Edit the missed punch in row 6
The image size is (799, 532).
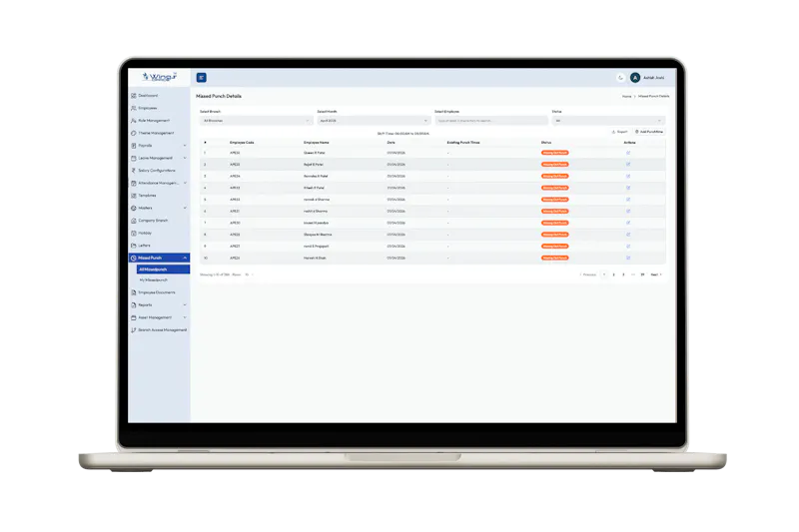628,212
